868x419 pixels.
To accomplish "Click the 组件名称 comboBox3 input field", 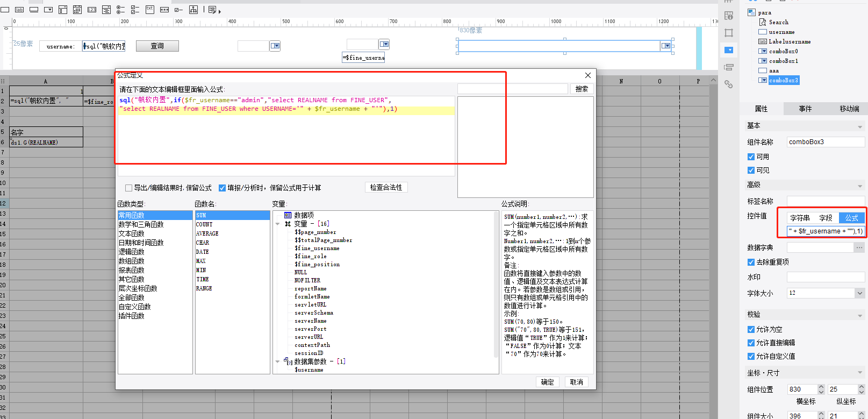I will tap(826, 142).
